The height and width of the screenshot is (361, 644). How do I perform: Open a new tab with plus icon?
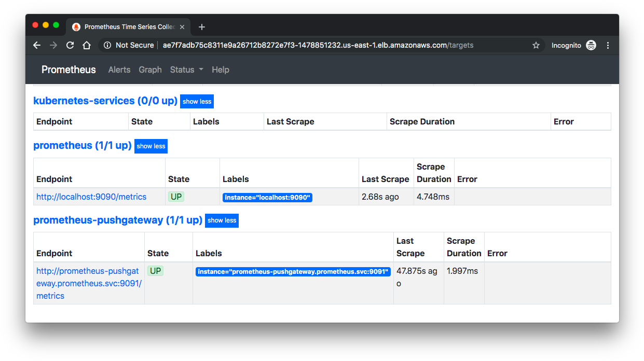pos(202,27)
